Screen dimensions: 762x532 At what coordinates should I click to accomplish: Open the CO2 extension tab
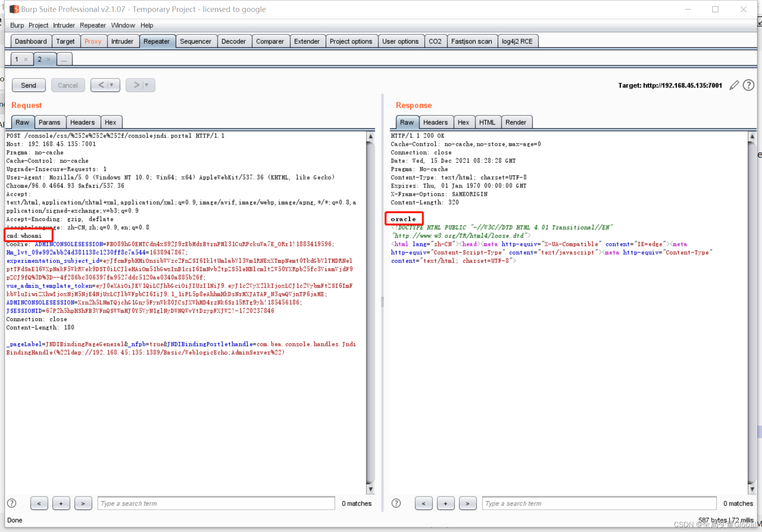[435, 41]
